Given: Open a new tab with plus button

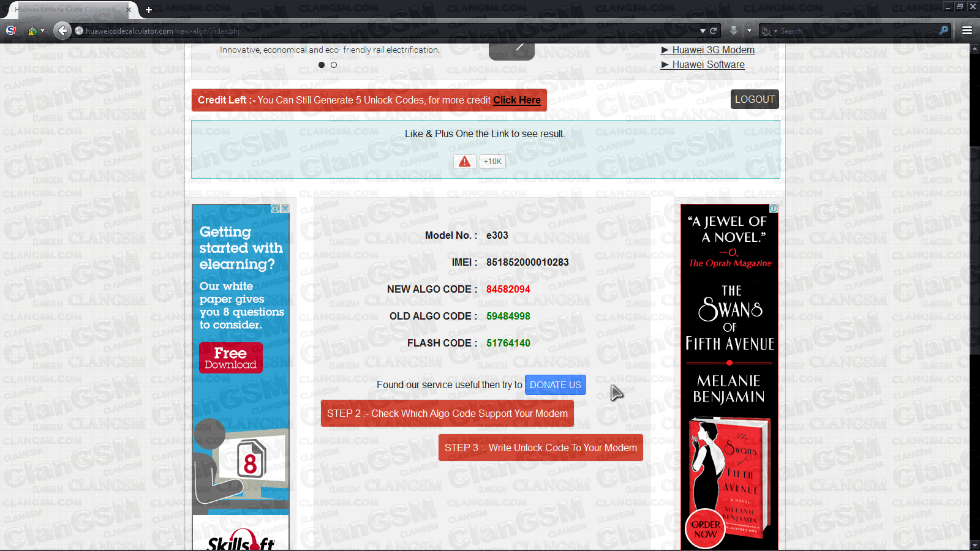Looking at the screenshot, I should click(149, 10).
